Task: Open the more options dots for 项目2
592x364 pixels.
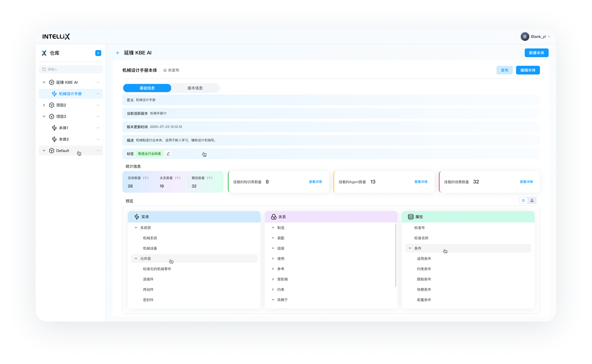Action: coord(98,105)
